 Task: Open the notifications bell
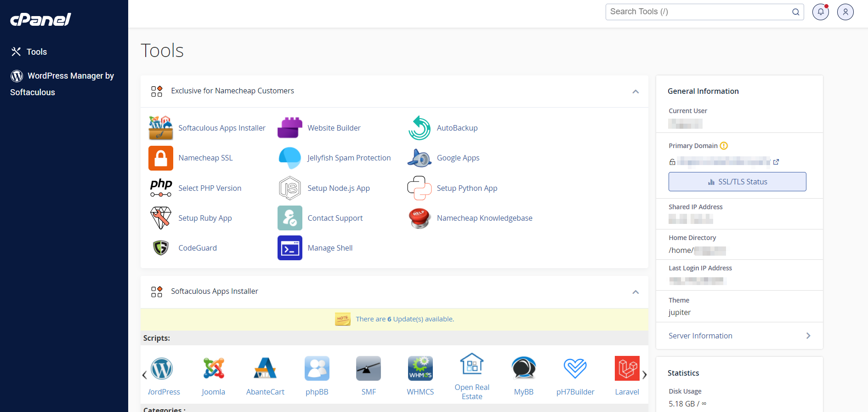[x=821, y=12]
